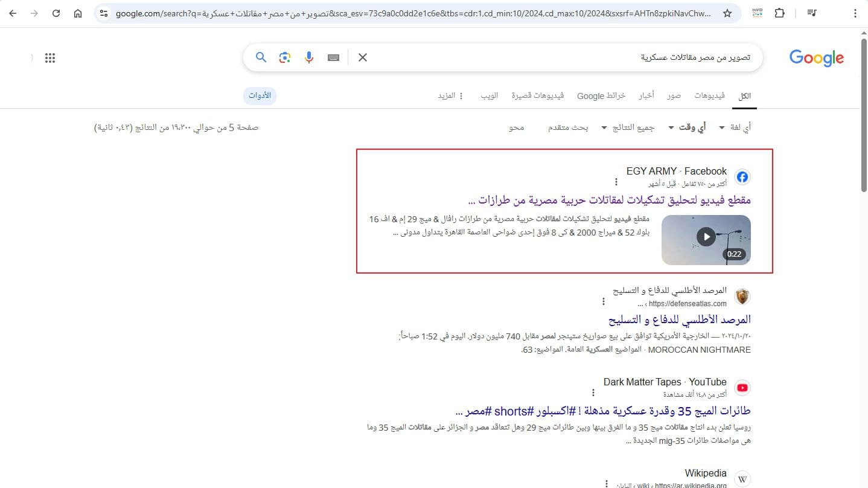Clear the search box with X icon

362,57
